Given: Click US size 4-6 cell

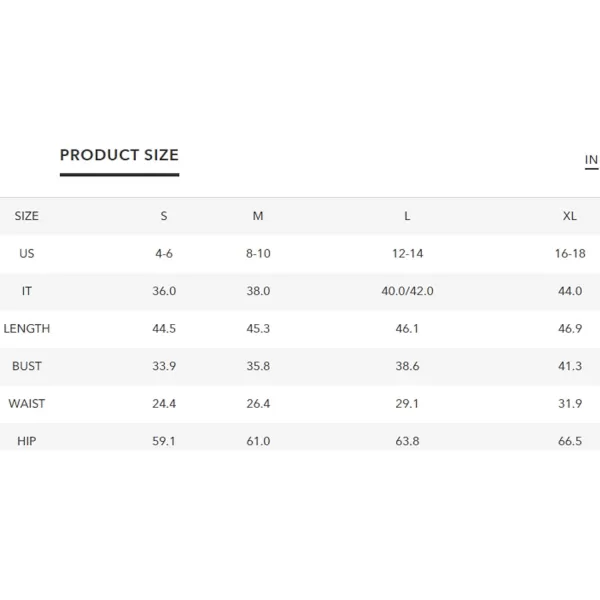Looking at the screenshot, I should (164, 253).
